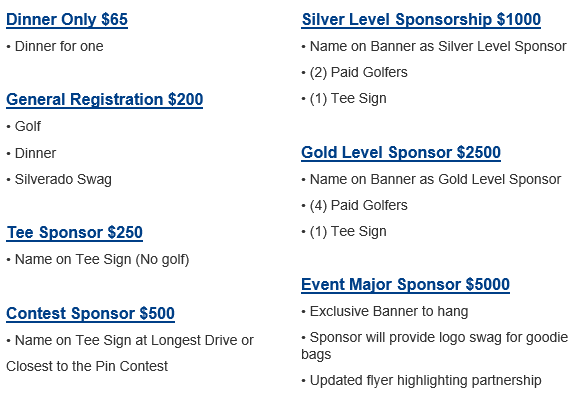Screen dimensions: 575x403
Task: Click 'Name on Tee Sign (No golf)' text
Action: (102, 260)
